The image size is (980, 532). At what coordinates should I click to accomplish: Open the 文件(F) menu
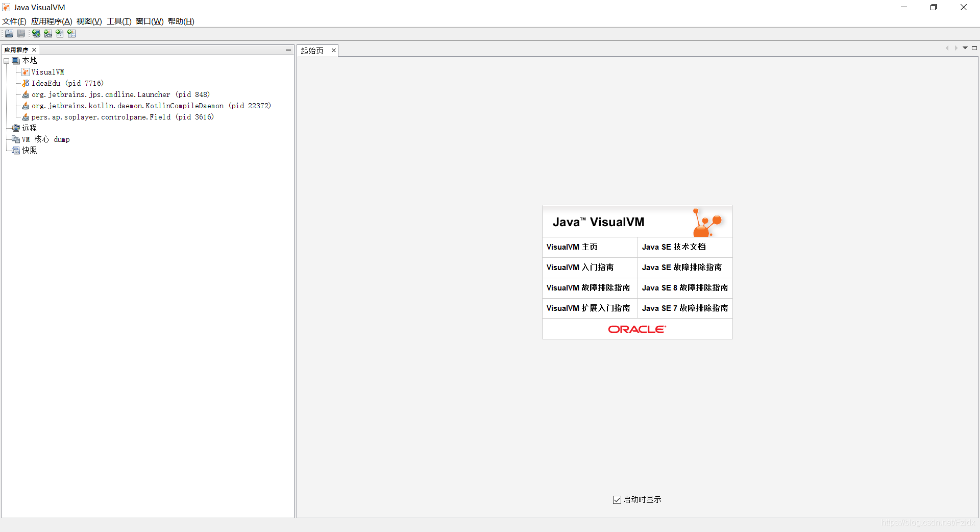14,21
